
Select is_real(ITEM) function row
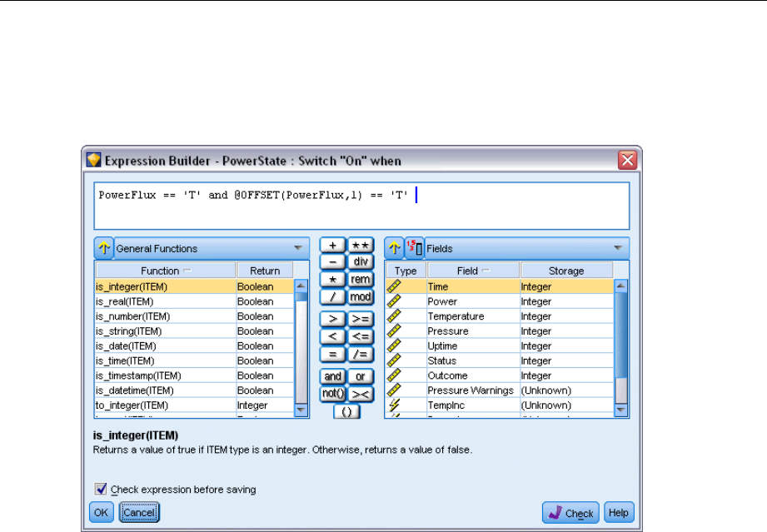[195, 301]
